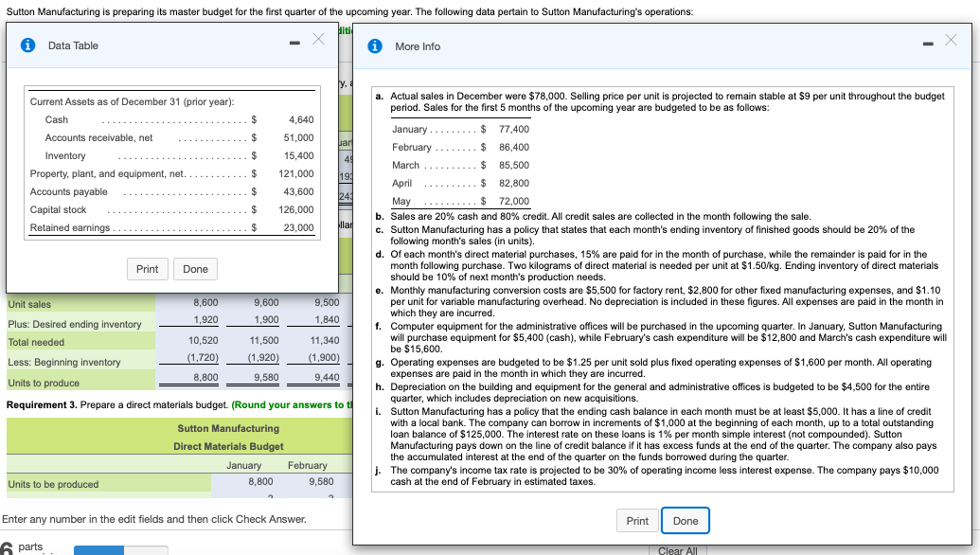
Task: Click Print in the More Info dialog
Action: 637,521
